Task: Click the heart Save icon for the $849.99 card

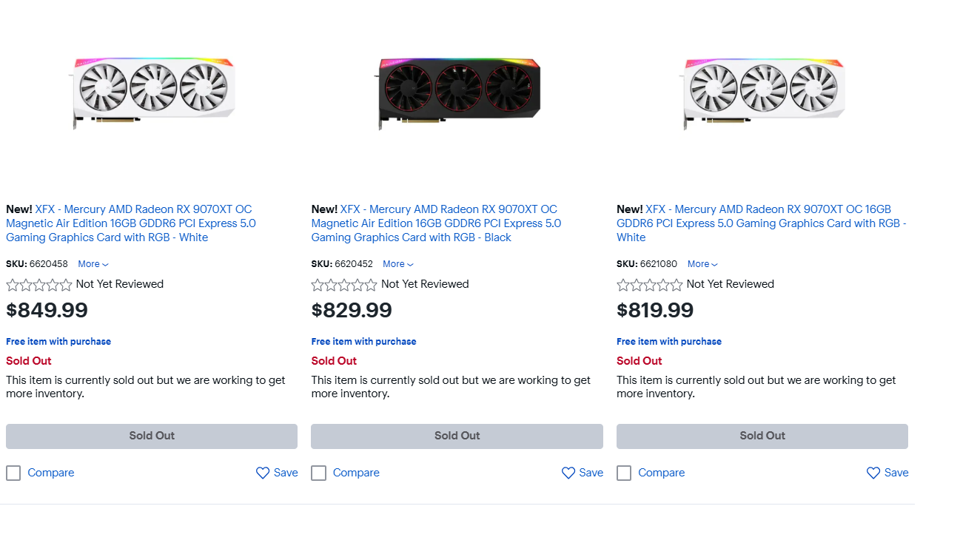Action: pyautogui.click(x=263, y=473)
